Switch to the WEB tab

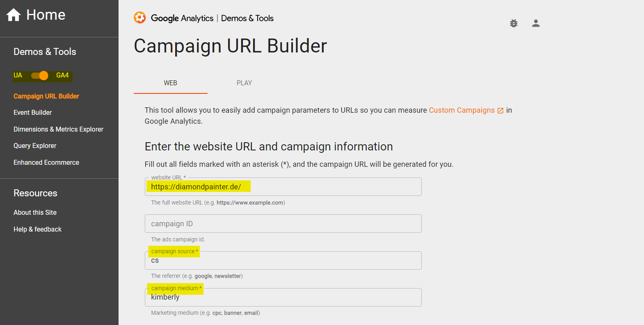171,83
